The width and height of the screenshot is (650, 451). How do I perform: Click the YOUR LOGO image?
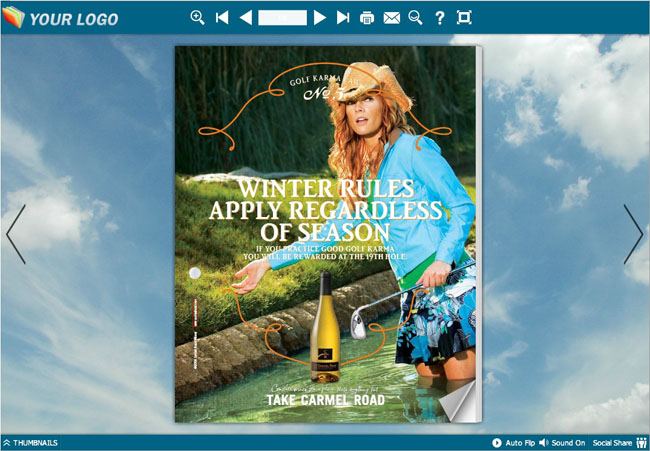tap(61, 18)
